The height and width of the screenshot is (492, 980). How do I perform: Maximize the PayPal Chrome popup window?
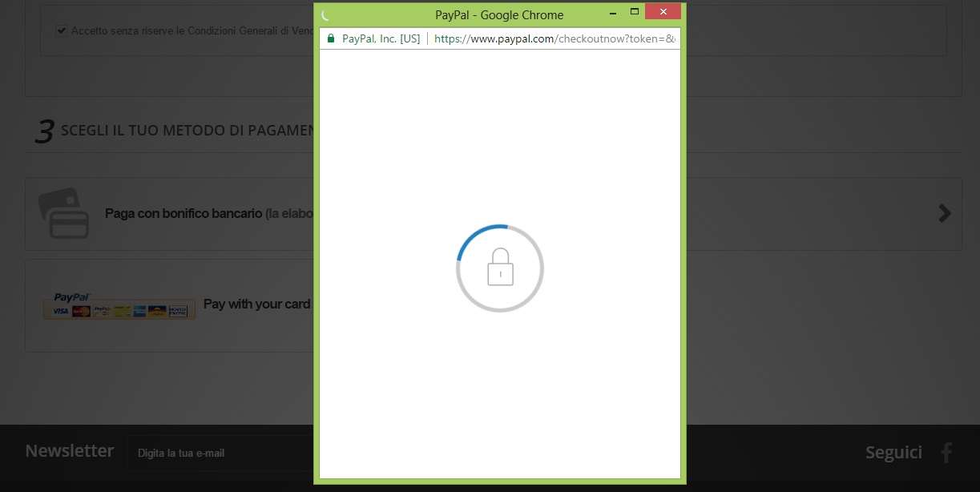[x=635, y=11]
